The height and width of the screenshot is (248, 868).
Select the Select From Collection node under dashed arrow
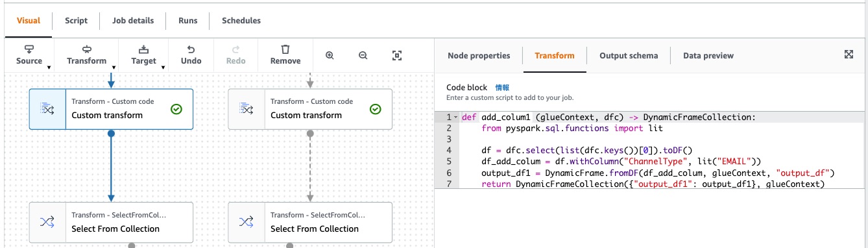[x=310, y=223]
